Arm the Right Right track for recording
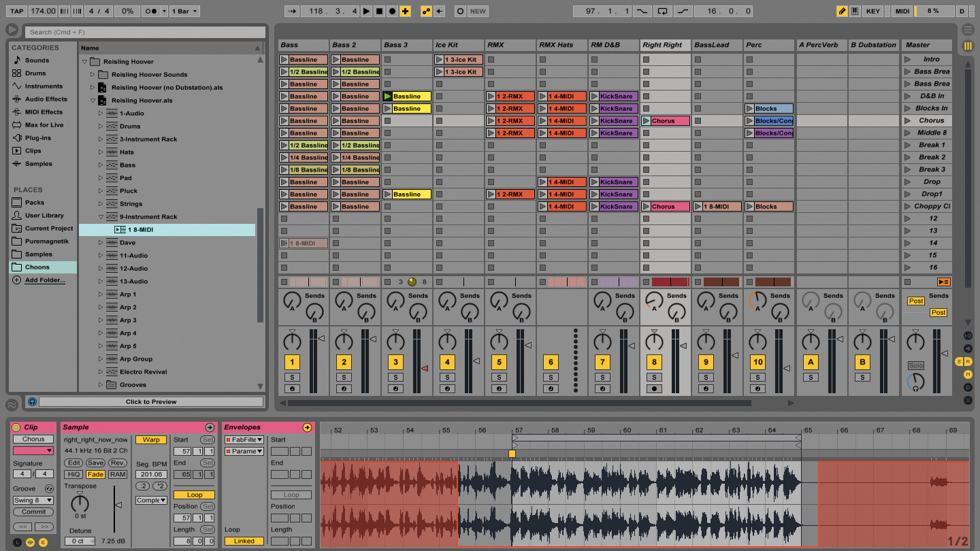 click(x=654, y=388)
